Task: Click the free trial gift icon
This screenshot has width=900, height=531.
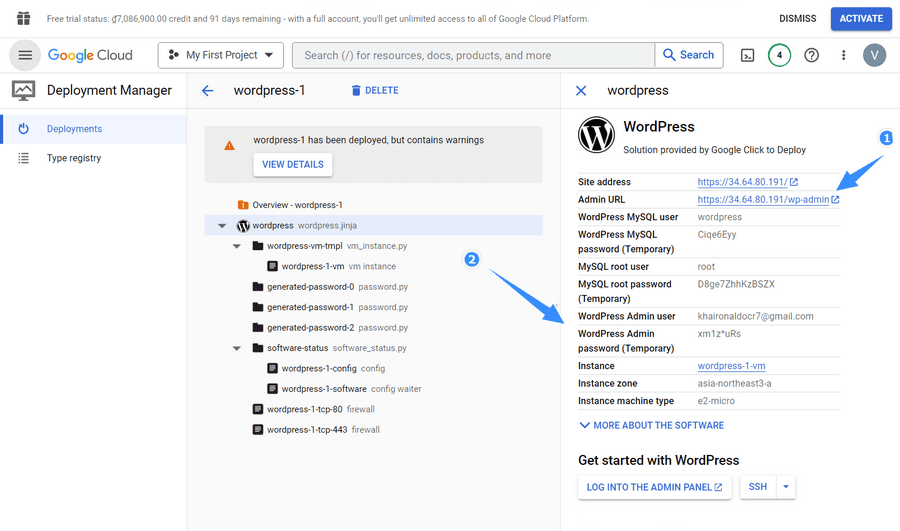Action: point(24,18)
